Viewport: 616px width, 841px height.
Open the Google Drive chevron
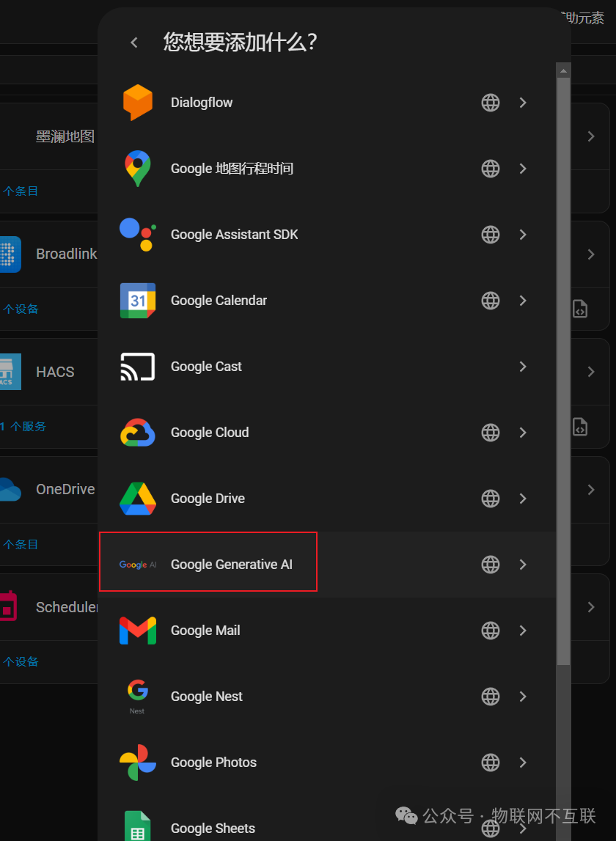[523, 499]
